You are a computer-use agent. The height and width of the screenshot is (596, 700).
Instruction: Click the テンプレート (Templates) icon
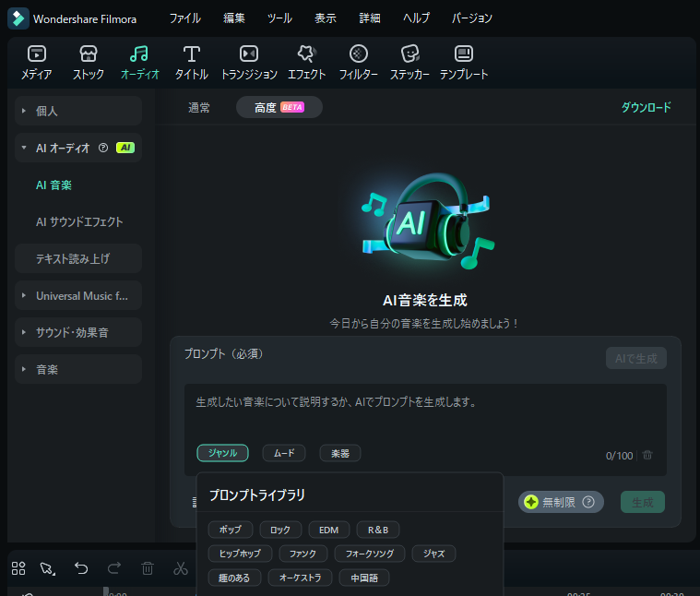464,54
